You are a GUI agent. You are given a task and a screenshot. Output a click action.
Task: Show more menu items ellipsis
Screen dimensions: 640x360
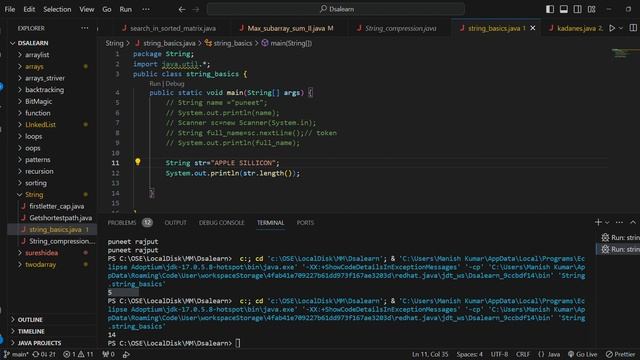146,9
